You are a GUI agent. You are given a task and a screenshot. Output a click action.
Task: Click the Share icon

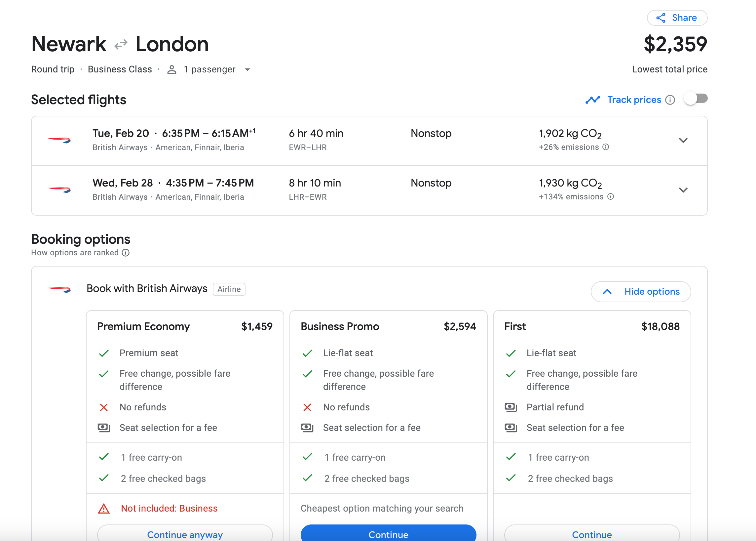661,18
